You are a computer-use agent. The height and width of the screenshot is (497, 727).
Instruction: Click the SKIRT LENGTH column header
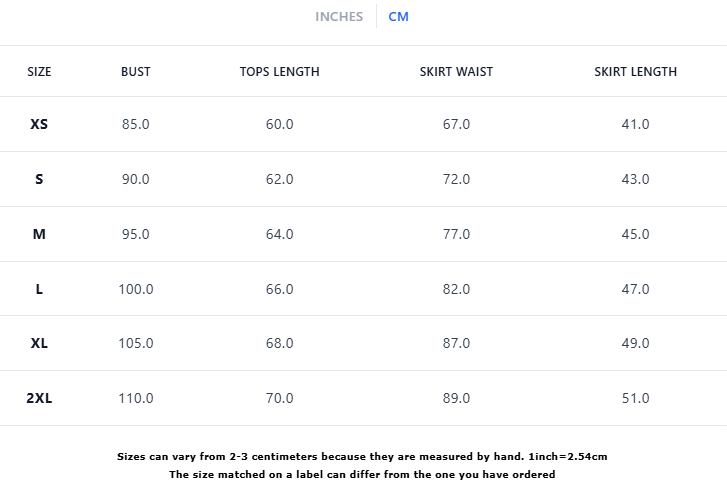pyautogui.click(x=635, y=72)
